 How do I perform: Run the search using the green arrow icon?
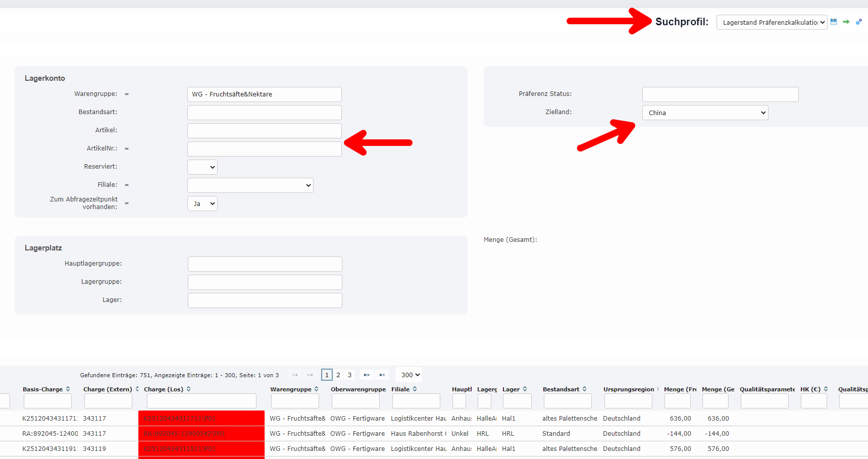pyautogui.click(x=846, y=22)
